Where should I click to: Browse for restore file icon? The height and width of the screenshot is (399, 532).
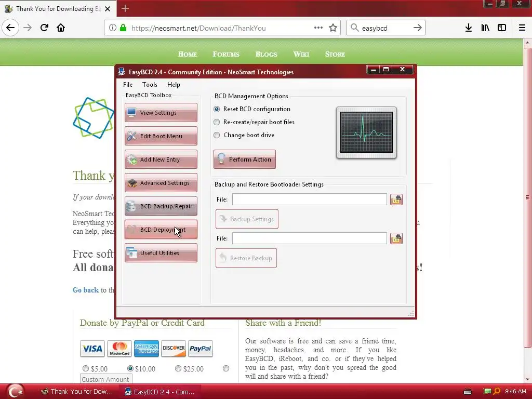pos(396,238)
